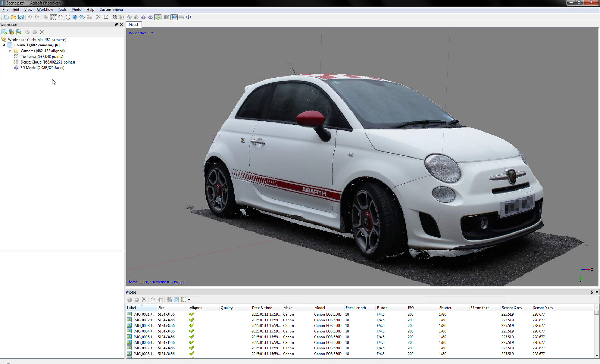600x364 pixels.
Task: Toggle Show Cameras in the viewport toolbar
Action: coord(167,17)
